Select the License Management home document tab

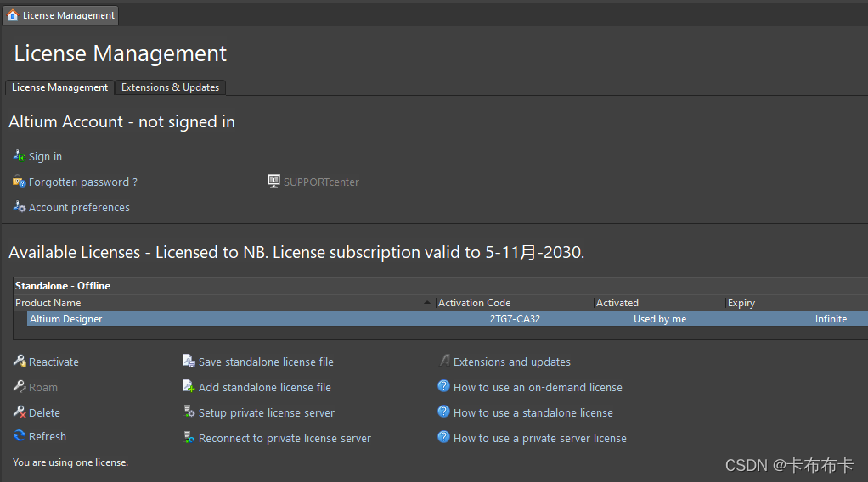click(x=60, y=15)
